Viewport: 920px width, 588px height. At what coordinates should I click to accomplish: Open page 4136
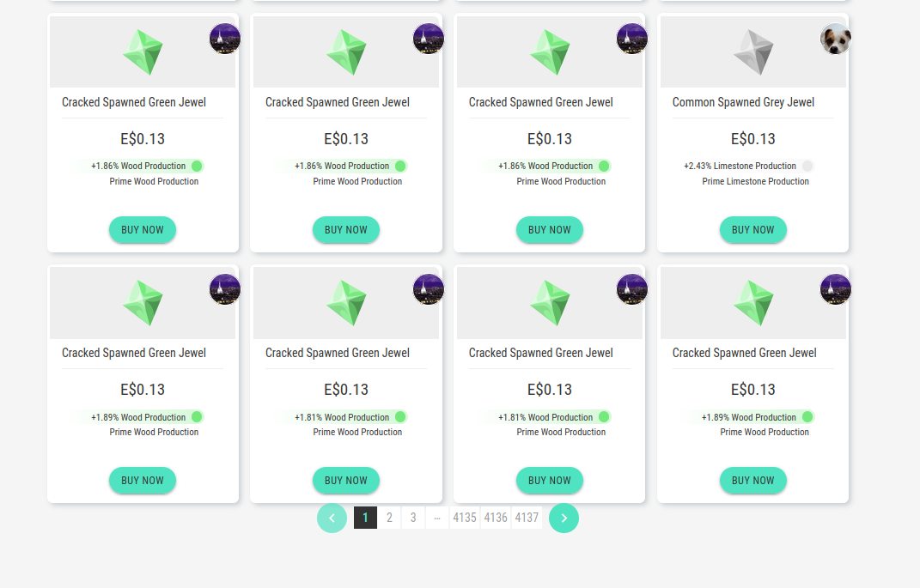pos(496,518)
